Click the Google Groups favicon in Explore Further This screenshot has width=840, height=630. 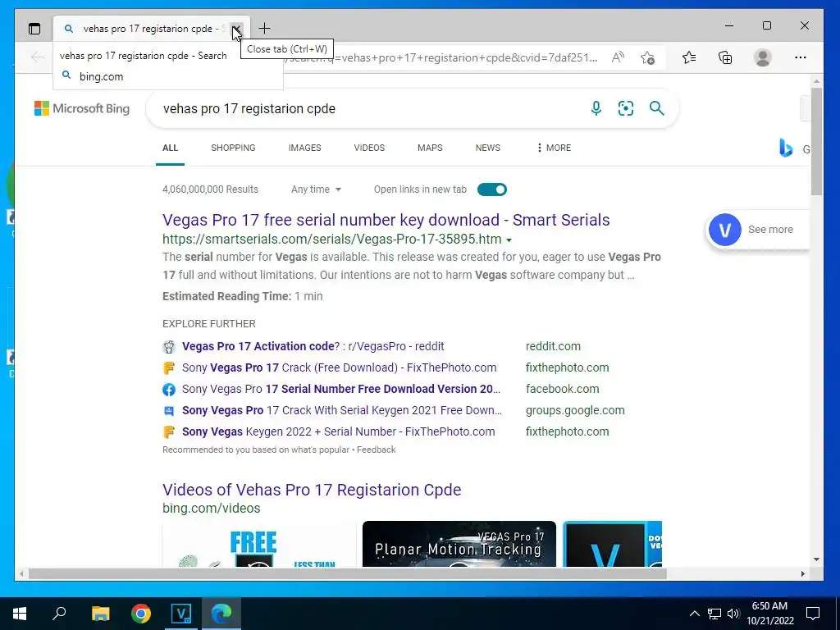[169, 411]
